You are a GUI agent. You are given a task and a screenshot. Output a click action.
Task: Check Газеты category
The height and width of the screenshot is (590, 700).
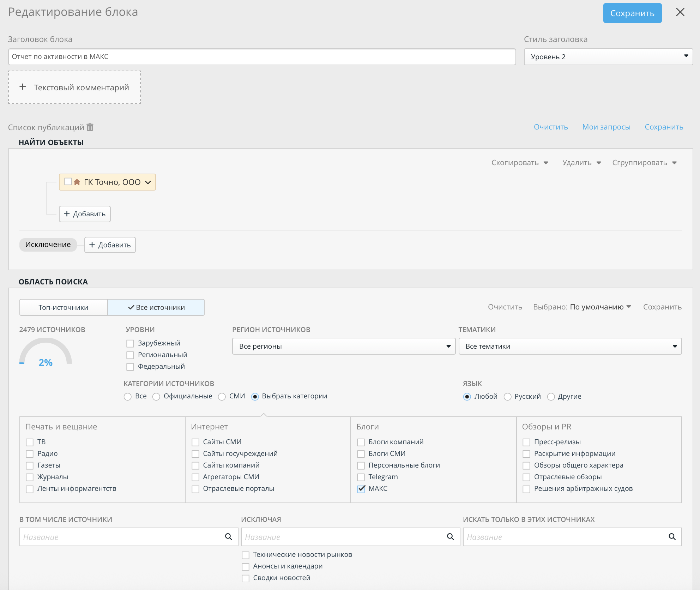pos(30,465)
